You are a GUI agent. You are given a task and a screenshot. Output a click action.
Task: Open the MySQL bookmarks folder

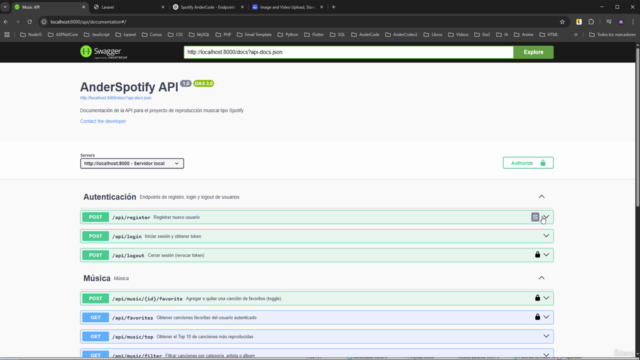click(x=199, y=35)
